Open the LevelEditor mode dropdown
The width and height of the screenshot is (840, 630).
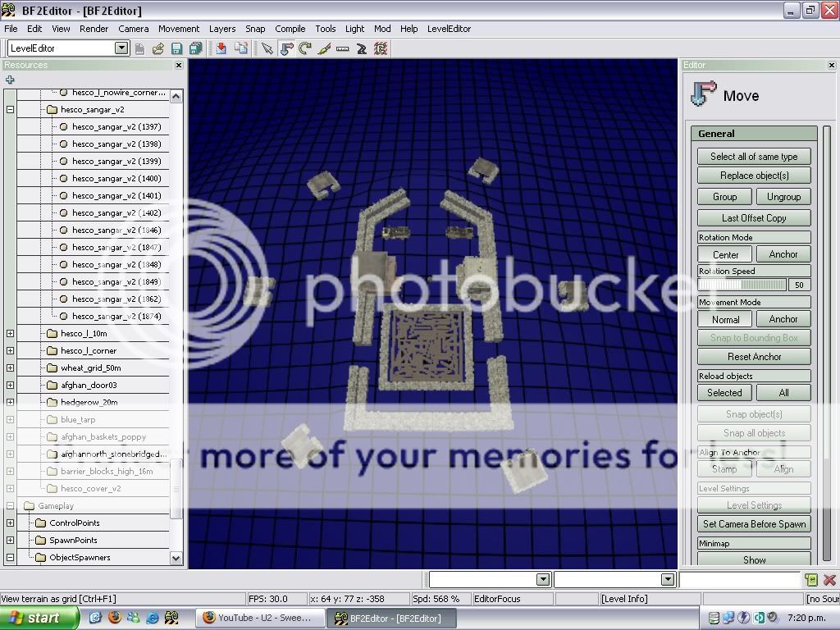point(121,48)
